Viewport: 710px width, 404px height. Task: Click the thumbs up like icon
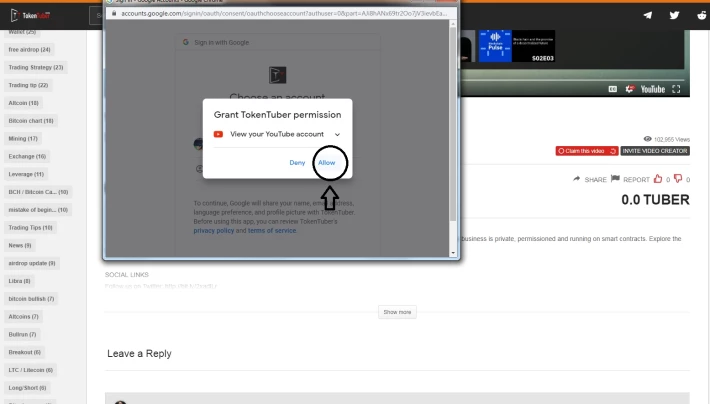point(658,179)
